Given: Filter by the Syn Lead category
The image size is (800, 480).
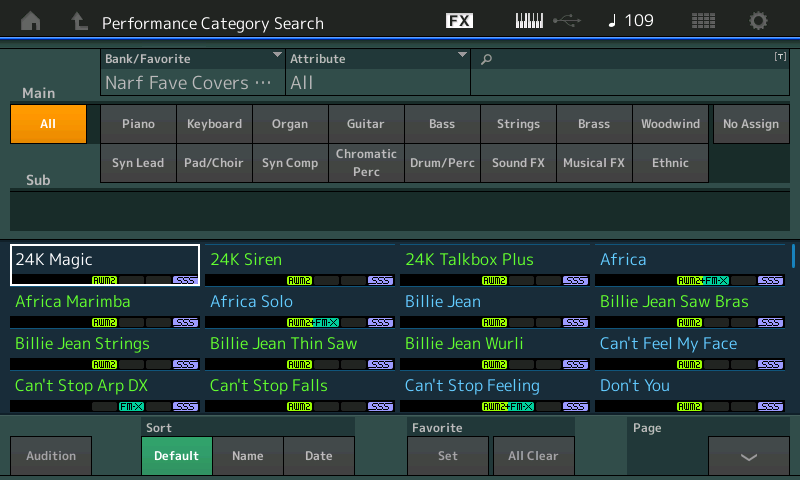Looking at the screenshot, I should pos(138,163).
